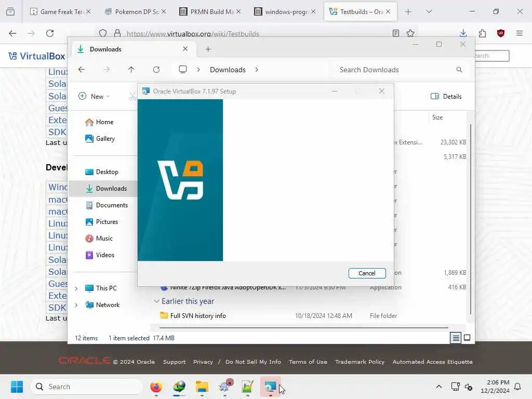Select Pictures in the navigation pane
Image resolution: width=532 pixels, height=399 pixels.
click(x=101, y=221)
